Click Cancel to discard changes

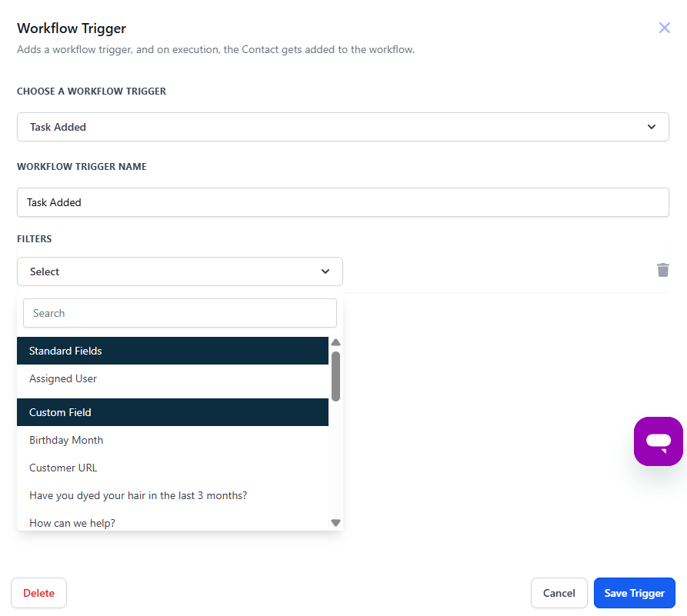559,593
